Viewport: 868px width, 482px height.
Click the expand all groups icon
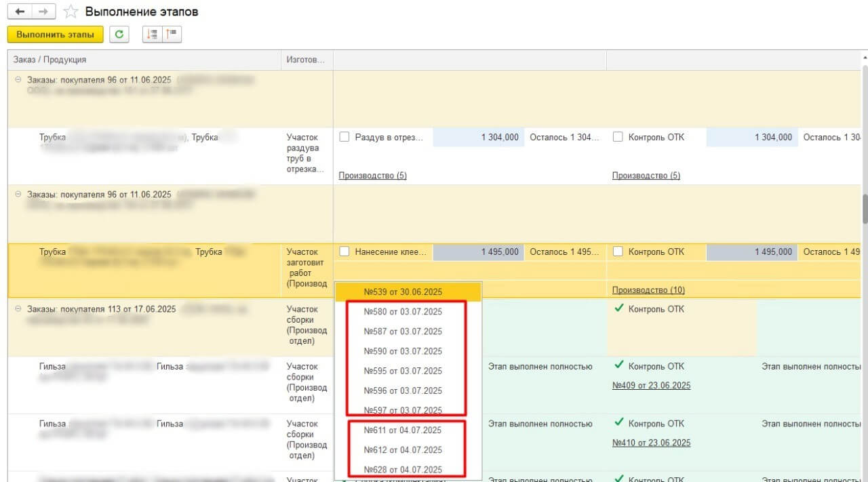pyautogui.click(x=153, y=35)
